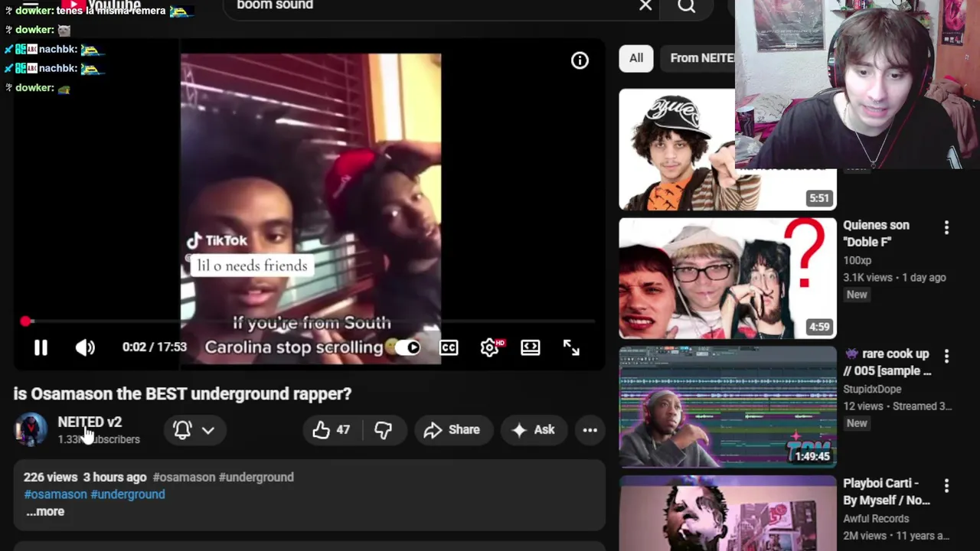Open #osamason hashtag link in description

click(56, 494)
